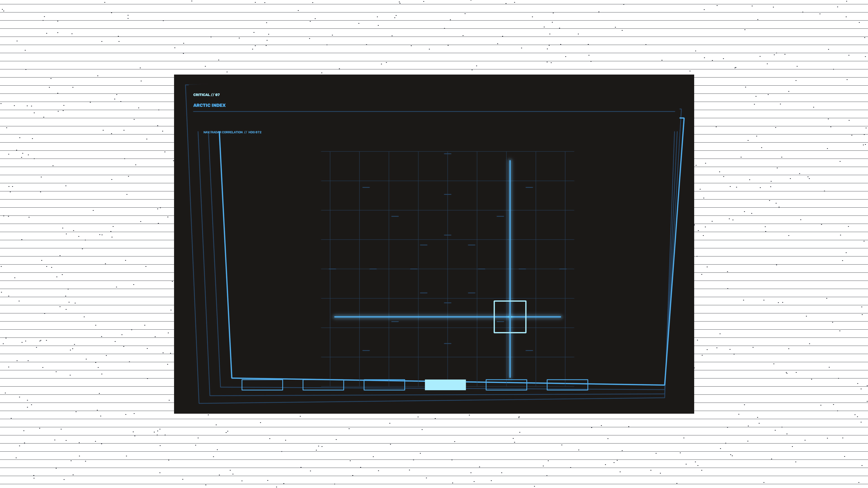Click the 'CRITICAL // 07' label

point(206,95)
